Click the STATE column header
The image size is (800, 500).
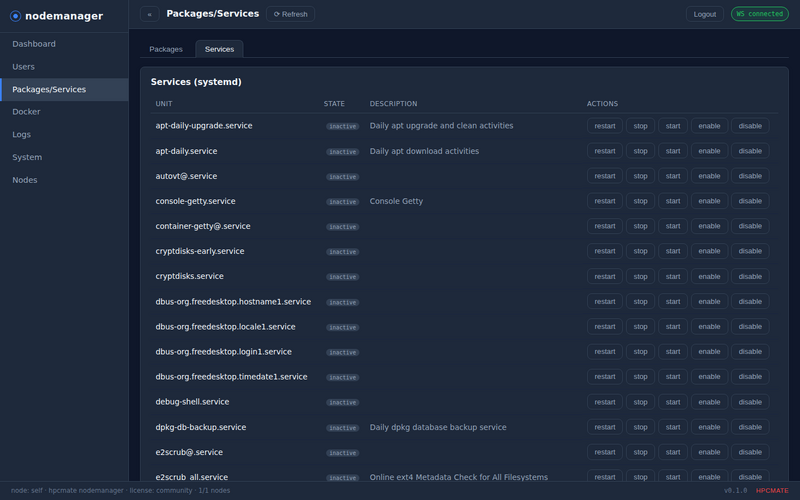(x=334, y=104)
